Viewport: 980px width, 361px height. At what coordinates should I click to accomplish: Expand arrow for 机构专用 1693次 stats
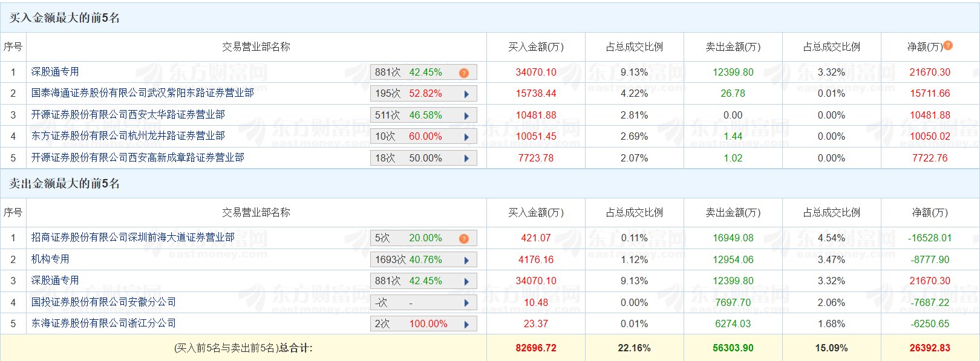(x=466, y=260)
